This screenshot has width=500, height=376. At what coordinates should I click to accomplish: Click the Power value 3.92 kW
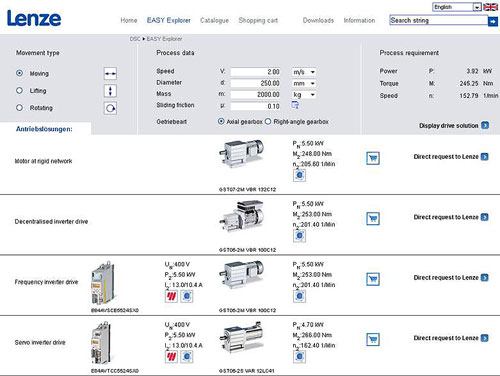(479, 71)
